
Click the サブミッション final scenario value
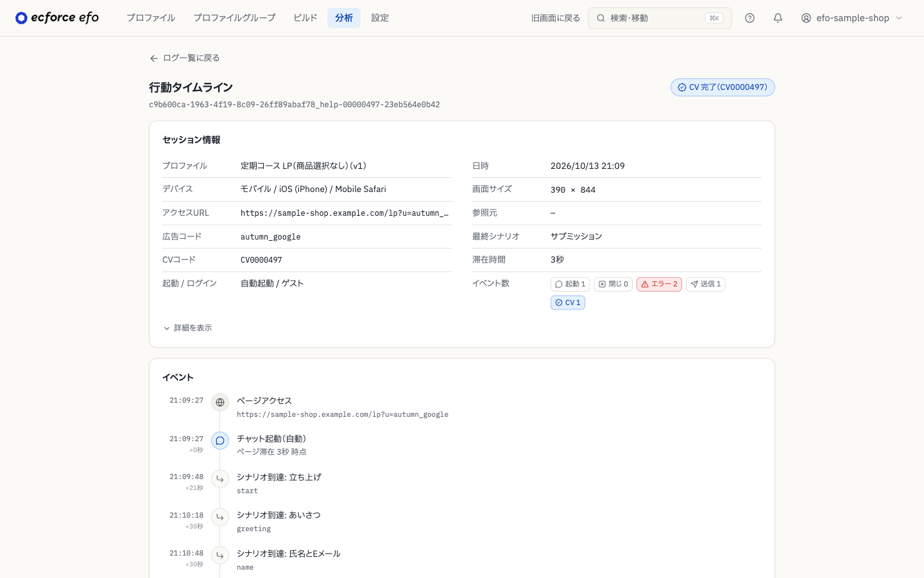tap(576, 236)
